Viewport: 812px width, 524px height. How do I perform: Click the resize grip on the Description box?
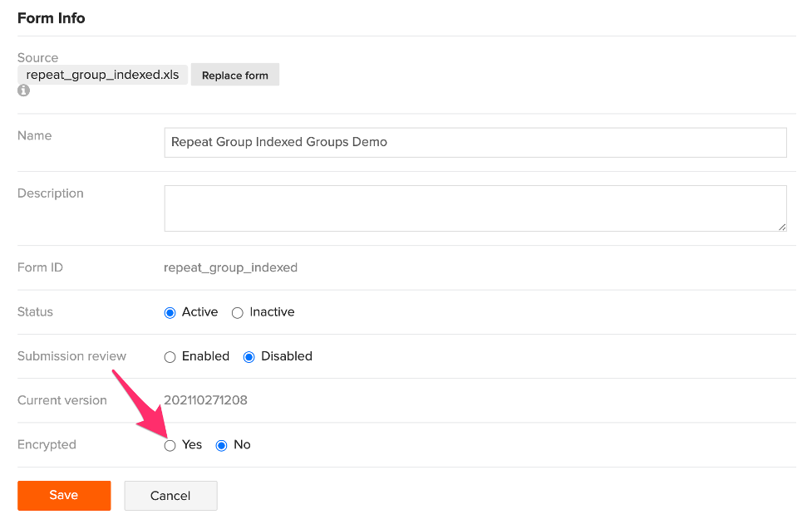(781, 225)
